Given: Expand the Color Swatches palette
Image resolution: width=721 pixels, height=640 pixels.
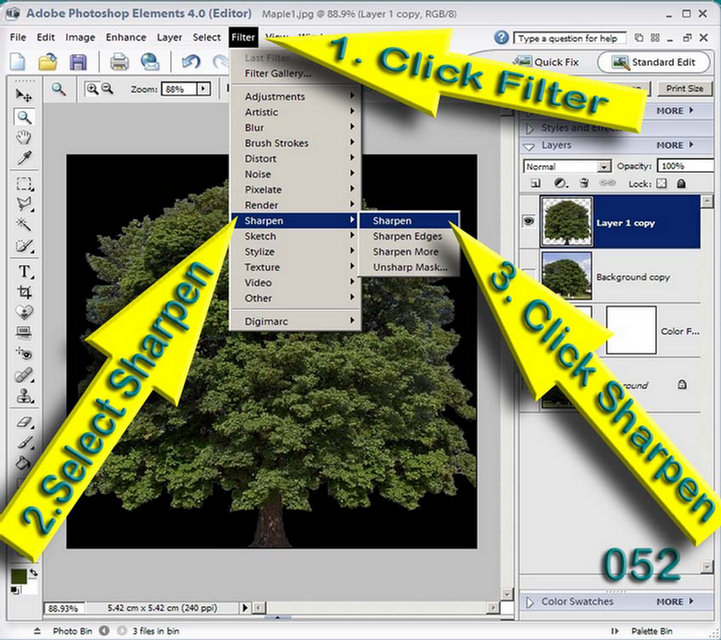Looking at the screenshot, I should click(530, 602).
